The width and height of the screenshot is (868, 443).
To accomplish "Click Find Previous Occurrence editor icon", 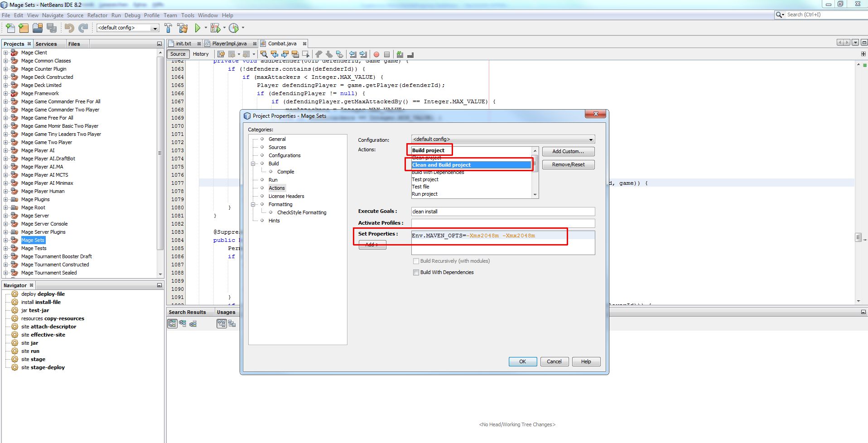I will [x=275, y=54].
